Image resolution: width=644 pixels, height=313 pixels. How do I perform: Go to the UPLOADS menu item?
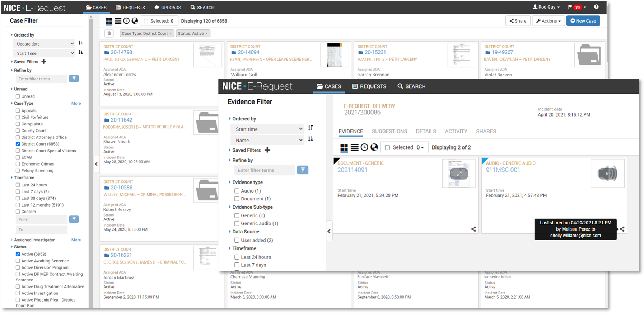coord(168,8)
